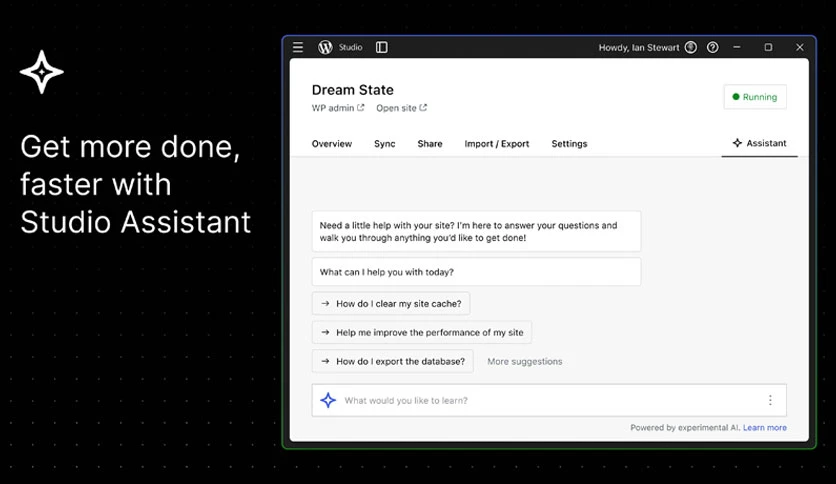This screenshot has height=484, width=836.
Task: Choose 'Help me improve the performance' suggestion
Action: [x=422, y=333]
